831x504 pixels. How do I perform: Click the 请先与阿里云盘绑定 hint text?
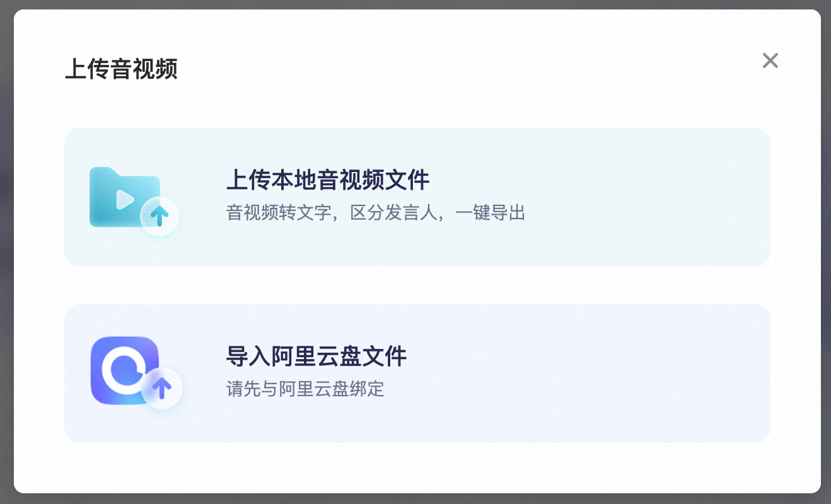305,389
